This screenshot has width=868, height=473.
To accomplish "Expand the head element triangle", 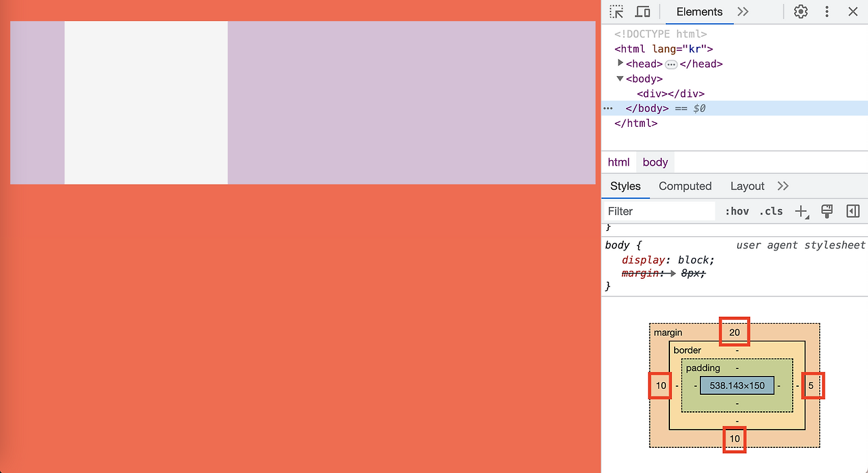I will pyautogui.click(x=620, y=63).
